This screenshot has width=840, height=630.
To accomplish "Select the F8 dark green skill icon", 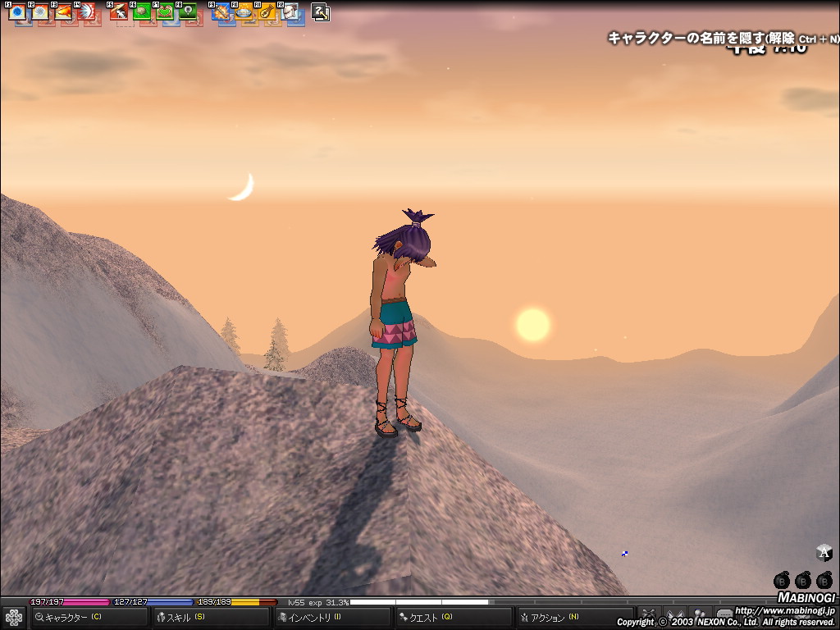I will point(188,11).
